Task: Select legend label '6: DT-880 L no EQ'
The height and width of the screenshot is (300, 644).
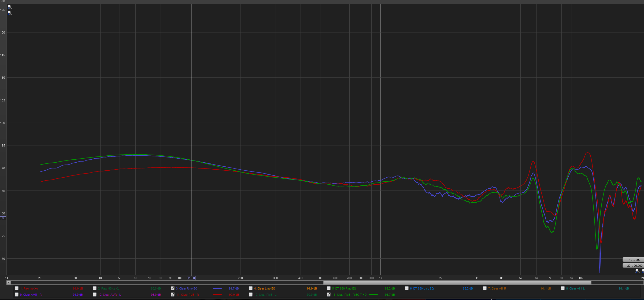Action: point(422,288)
